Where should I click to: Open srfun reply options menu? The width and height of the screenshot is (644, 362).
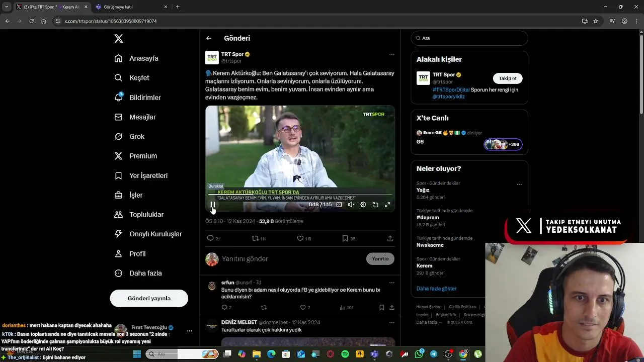(391, 283)
